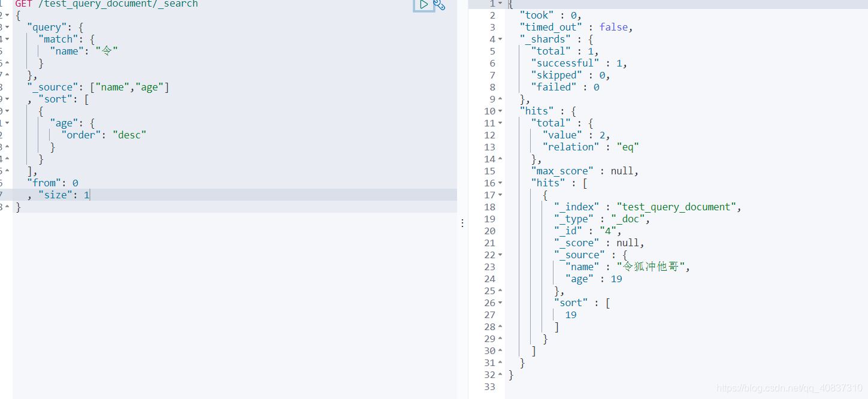Screen dimensions: 868x399
Task: Click the "order": "desc" line
Action: 104,135
